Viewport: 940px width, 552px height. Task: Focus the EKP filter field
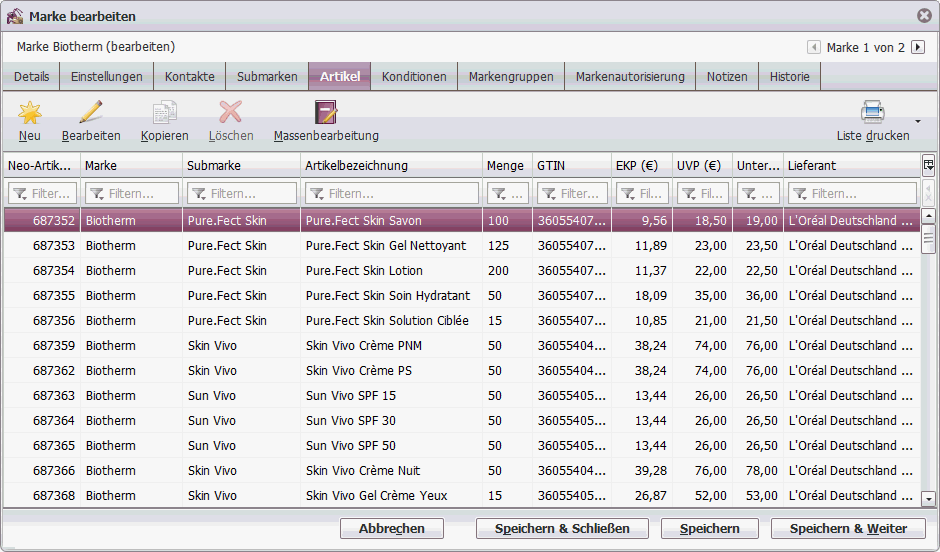click(642, 194)
